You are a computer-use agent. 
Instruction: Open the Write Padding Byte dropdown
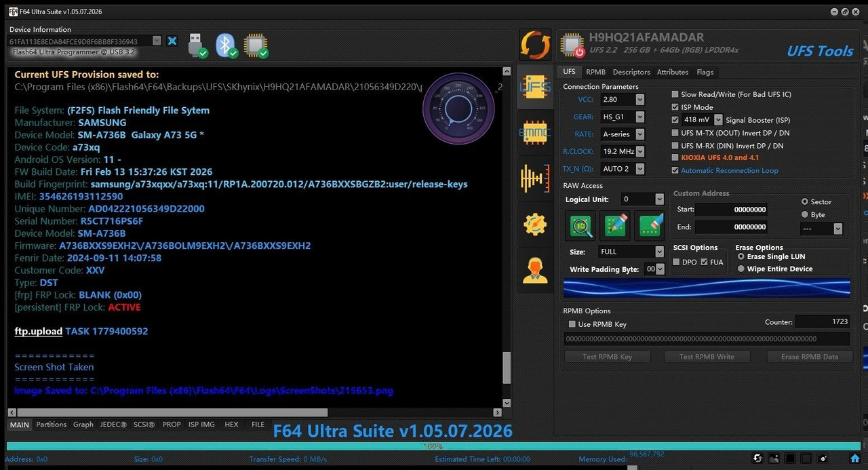pos(655,269)
